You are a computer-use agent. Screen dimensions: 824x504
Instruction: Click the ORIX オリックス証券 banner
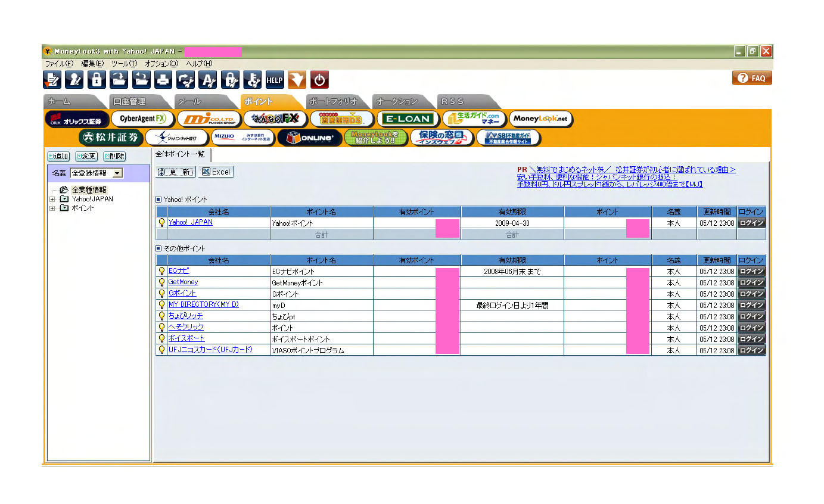pyautogui.click(x=77, y=119)
